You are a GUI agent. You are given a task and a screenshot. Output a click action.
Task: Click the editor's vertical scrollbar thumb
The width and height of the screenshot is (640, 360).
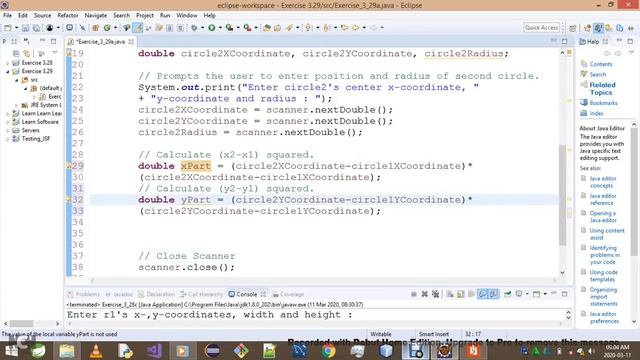(x=562, y=195)
